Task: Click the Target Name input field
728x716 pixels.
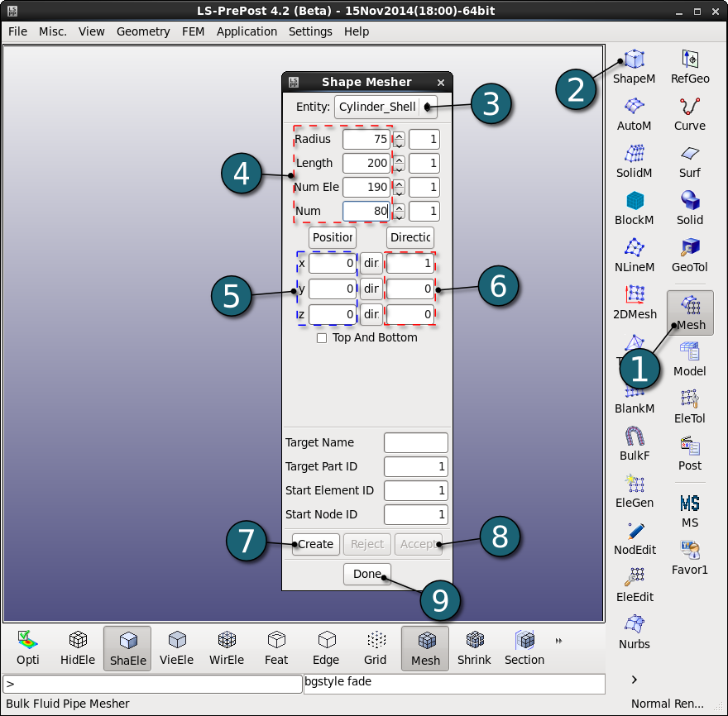Action: [x=415, y=442]
